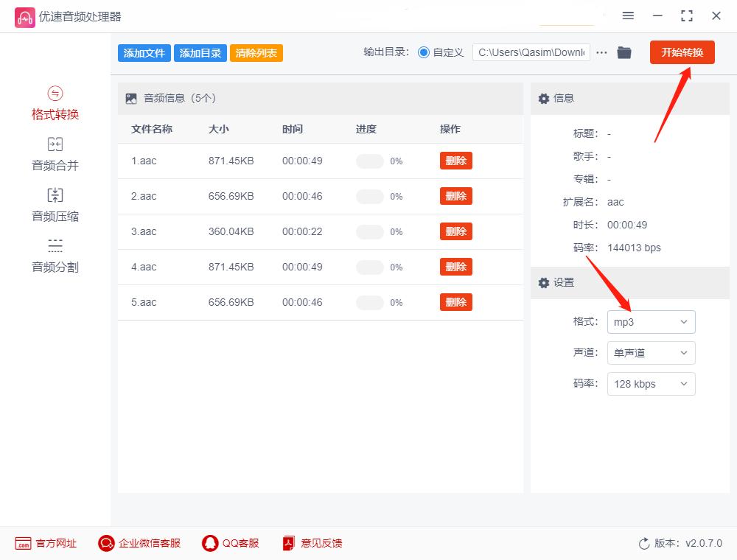Click the 开始转换 start conversion button
737x560 pixels.
[x=682, y=52]
